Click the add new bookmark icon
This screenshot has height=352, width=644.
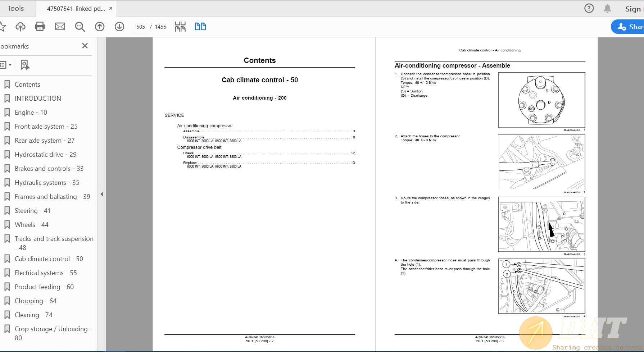[x=24, y=65]
